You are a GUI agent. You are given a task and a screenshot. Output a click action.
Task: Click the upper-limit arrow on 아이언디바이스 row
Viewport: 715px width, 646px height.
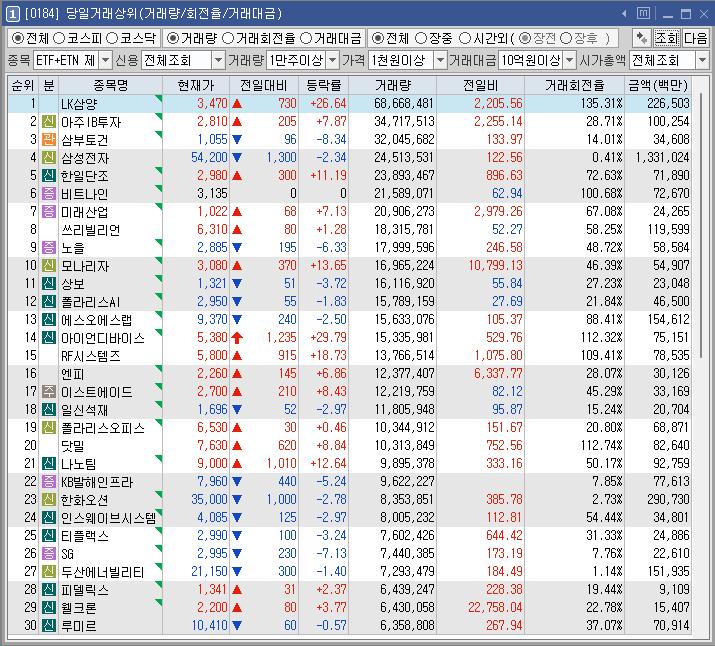pos(237,338)
